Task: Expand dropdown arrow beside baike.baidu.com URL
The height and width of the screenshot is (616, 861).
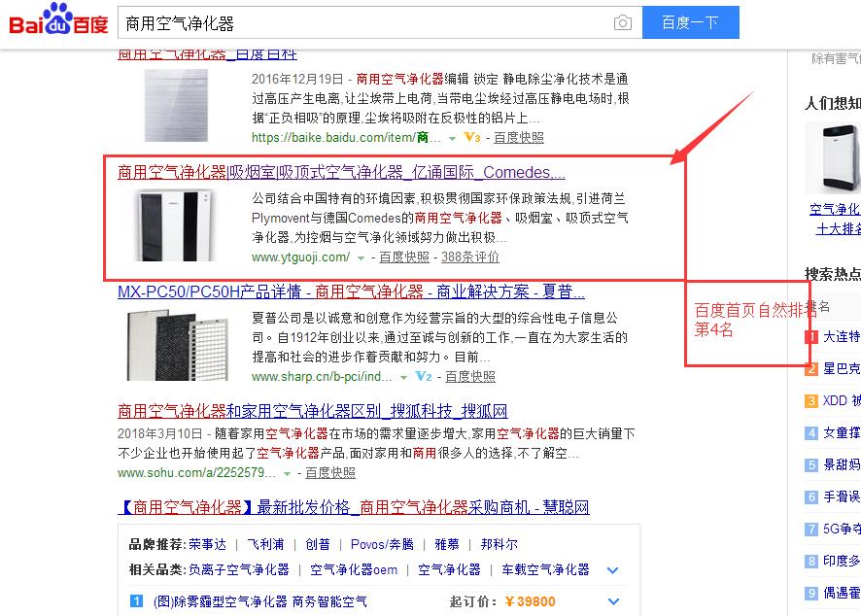Action: tap(453, 138)
